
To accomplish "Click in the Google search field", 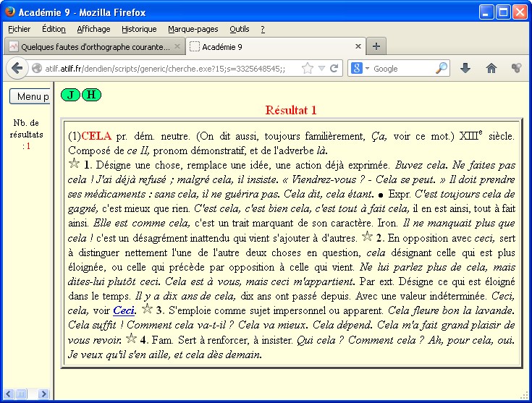I will pos(403,69).
